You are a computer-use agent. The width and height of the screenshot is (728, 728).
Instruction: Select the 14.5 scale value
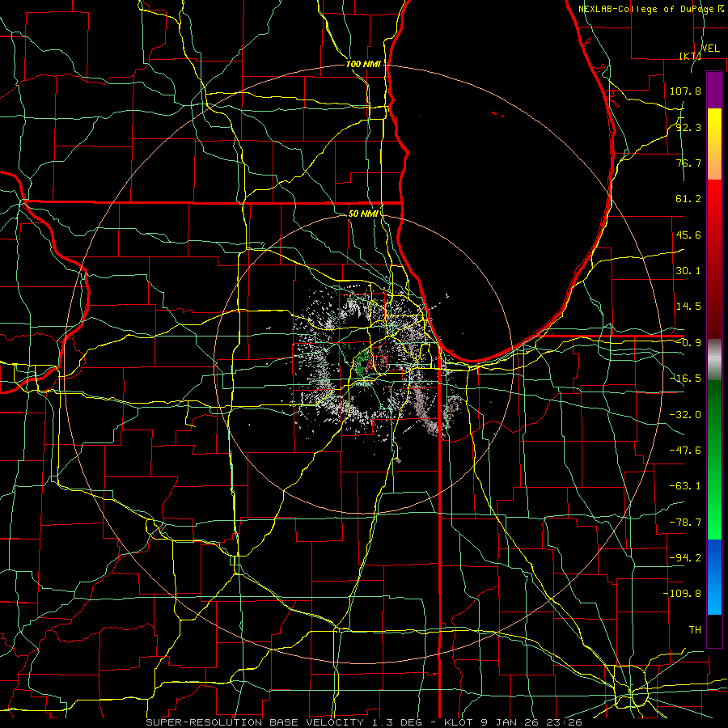(x=688, y=307)
